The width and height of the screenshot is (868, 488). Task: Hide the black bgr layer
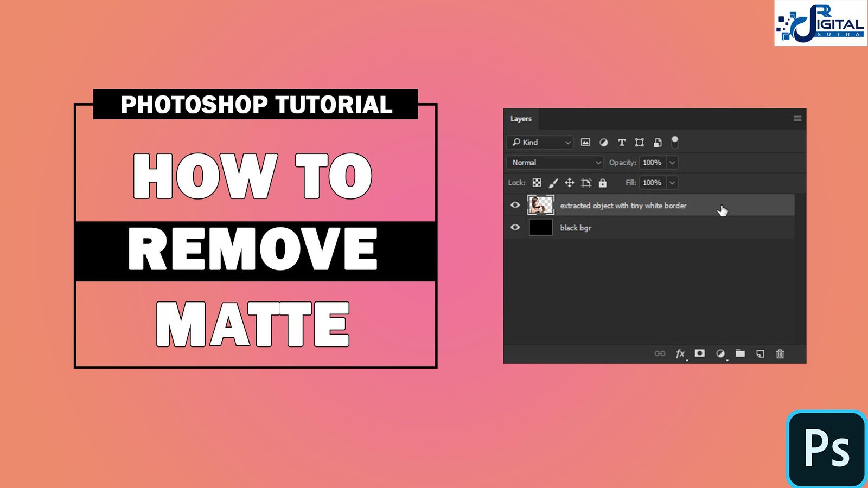(515, 227)
